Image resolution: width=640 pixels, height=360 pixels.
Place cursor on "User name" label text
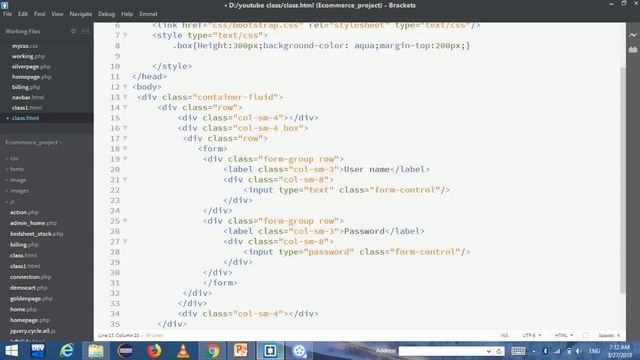367,169
